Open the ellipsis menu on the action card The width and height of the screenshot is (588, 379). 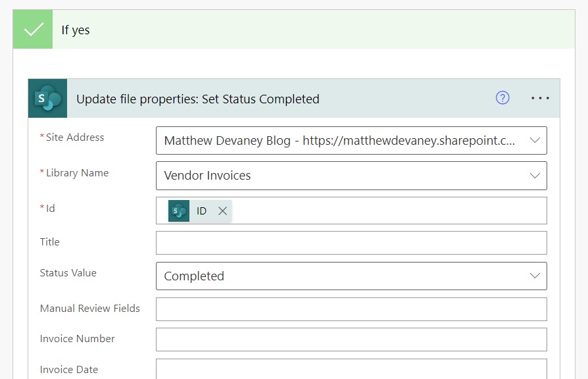540,97
